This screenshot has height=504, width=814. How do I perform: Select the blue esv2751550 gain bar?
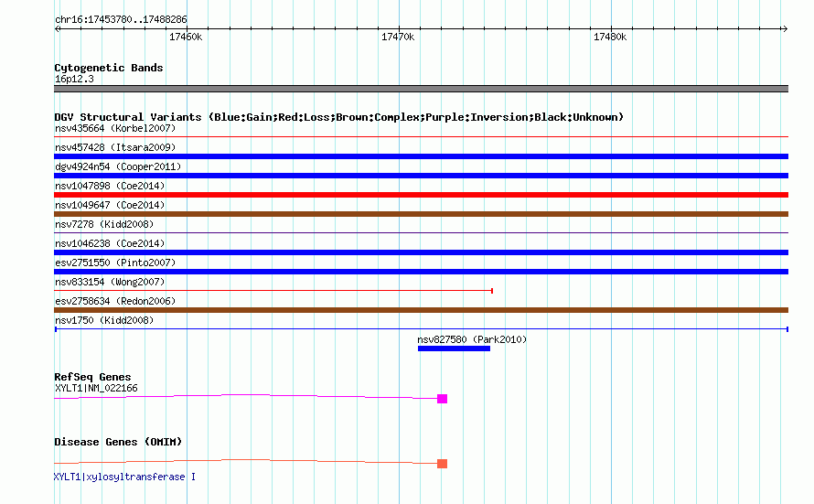pyautogui.click(x=421, y=272)
